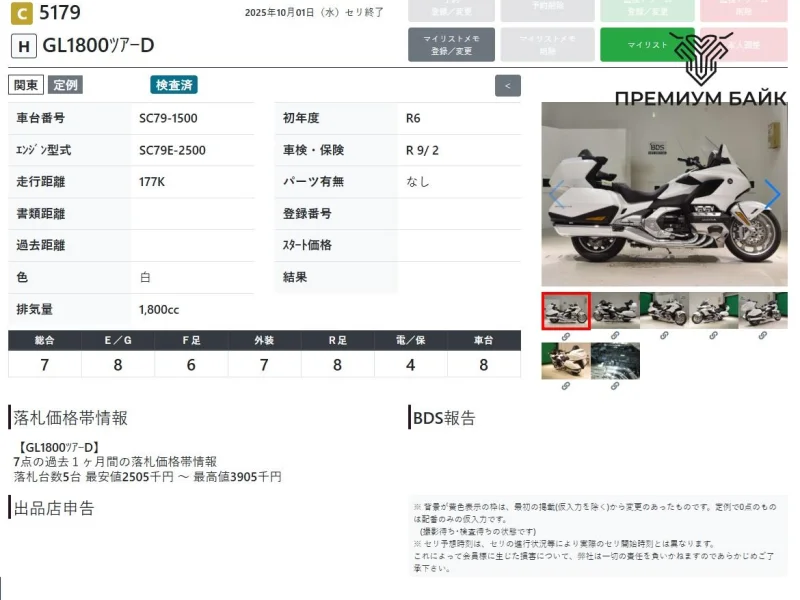The height and width of the screenshot is (600, 800).
Task: Click the 検査済 inspection badge
Action: [x=174, y=85]
